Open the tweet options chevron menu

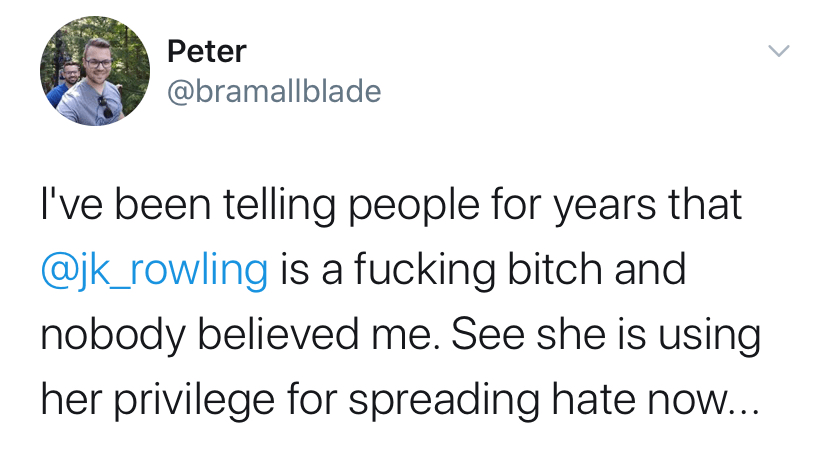pyautogui.click(x=779, y=51)
